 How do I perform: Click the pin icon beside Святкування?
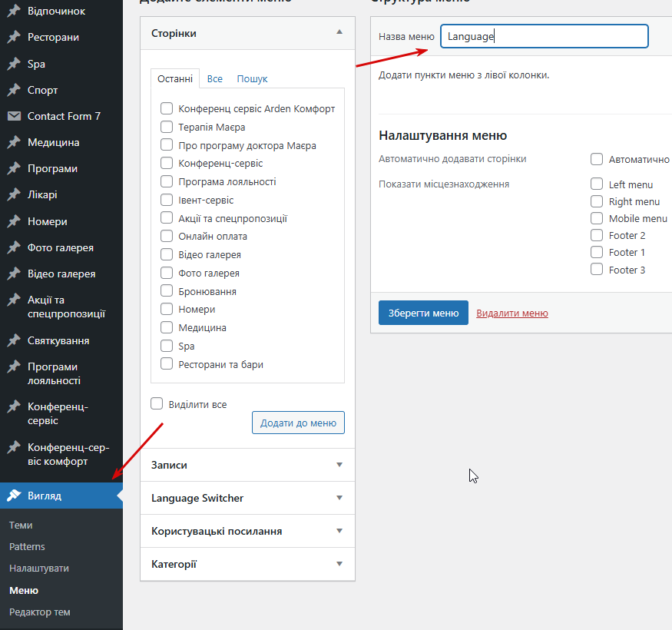14,340
